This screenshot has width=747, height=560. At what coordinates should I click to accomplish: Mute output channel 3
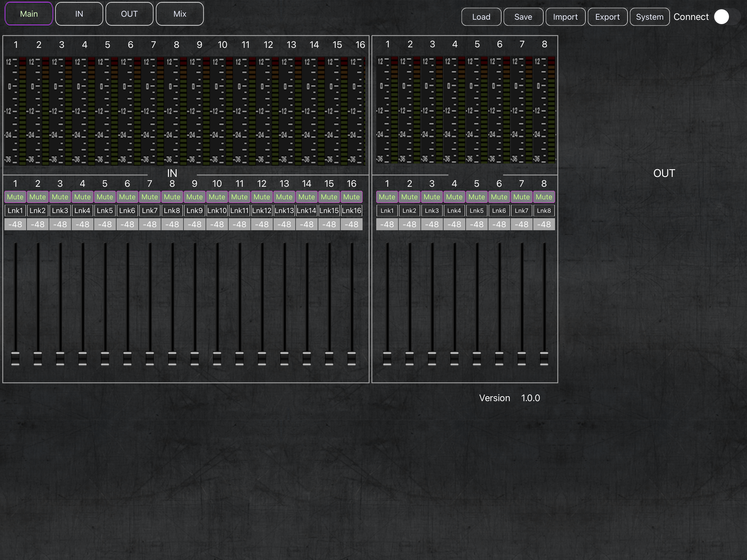click(432, 197)
